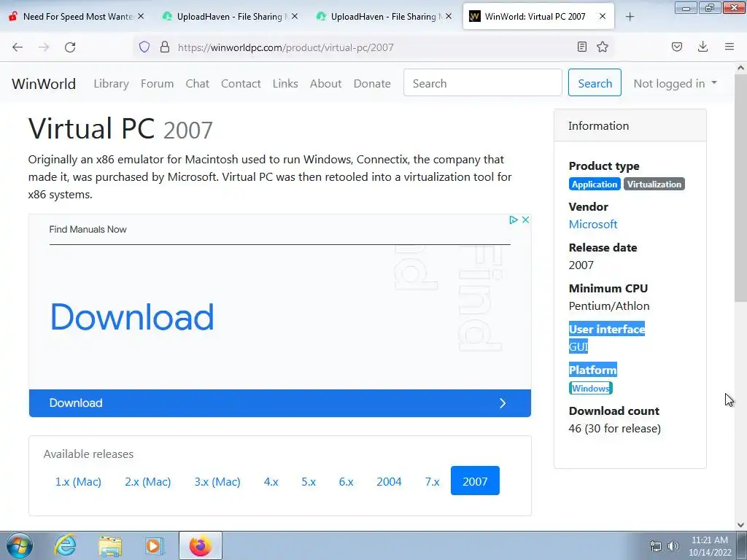Focus the WinWorld Search text box

click(483, 82)
